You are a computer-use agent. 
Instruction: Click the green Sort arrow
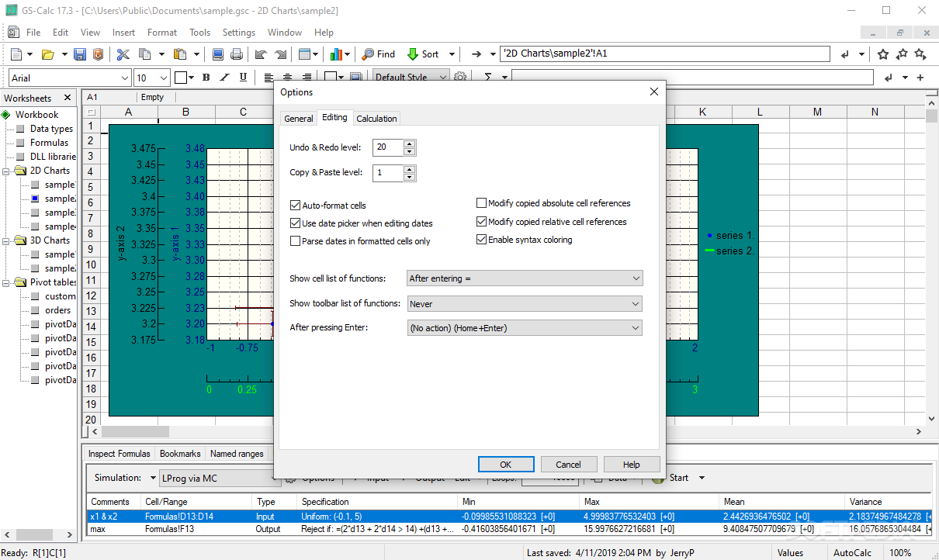413,54
